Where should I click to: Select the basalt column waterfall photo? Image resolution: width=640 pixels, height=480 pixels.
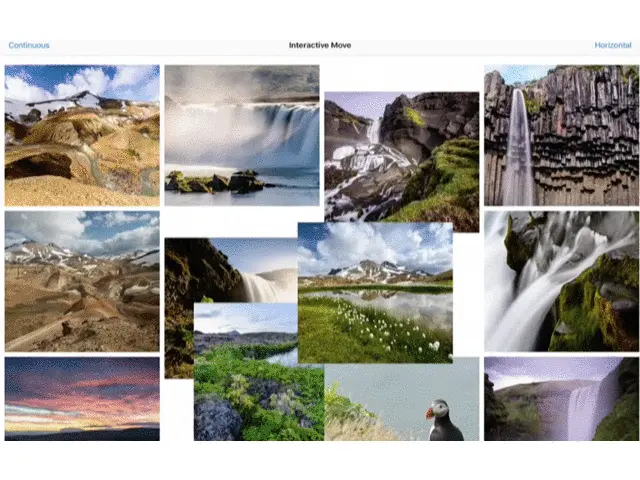[562, 135]
